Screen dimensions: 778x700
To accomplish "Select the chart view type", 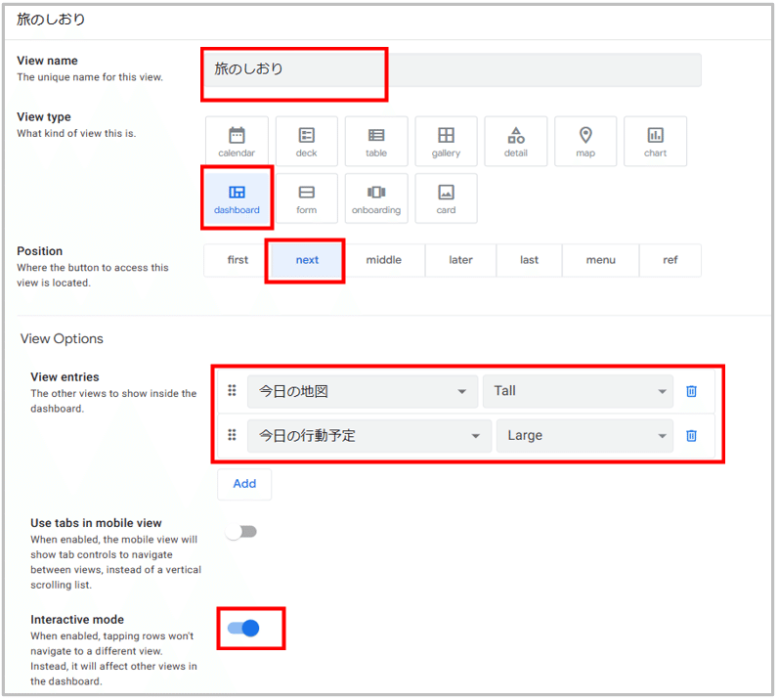I will click(656, 142).
